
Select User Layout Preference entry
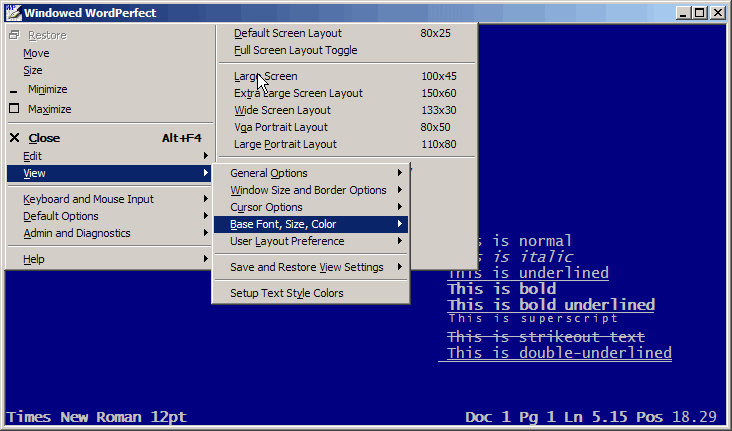(287, 241)
